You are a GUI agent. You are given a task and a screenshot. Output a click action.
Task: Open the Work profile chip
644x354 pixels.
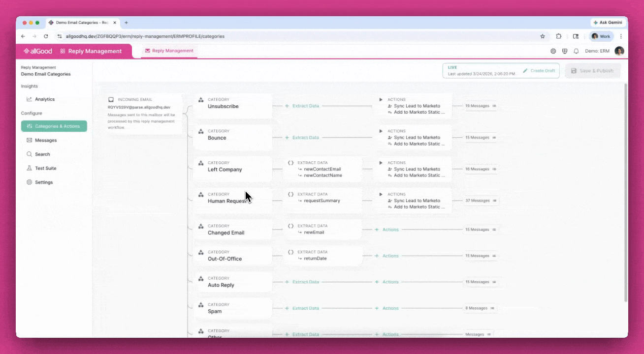pos(601,36)
